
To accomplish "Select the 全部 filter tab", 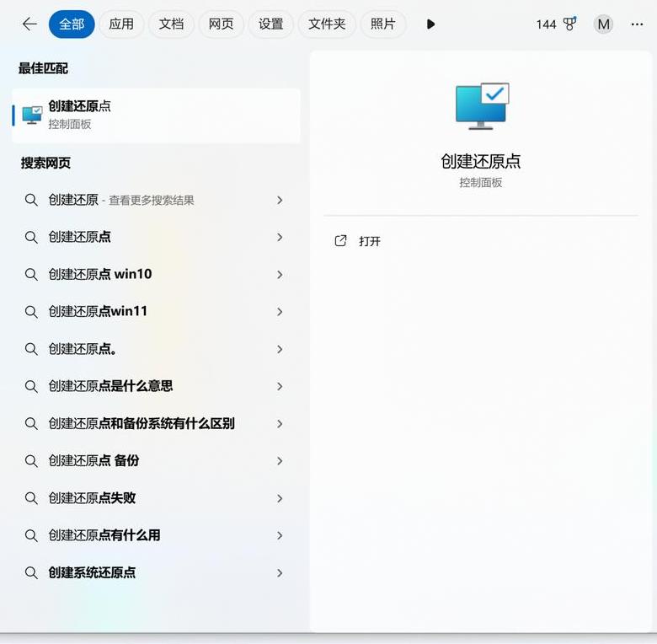I will (x=72, y=24).
